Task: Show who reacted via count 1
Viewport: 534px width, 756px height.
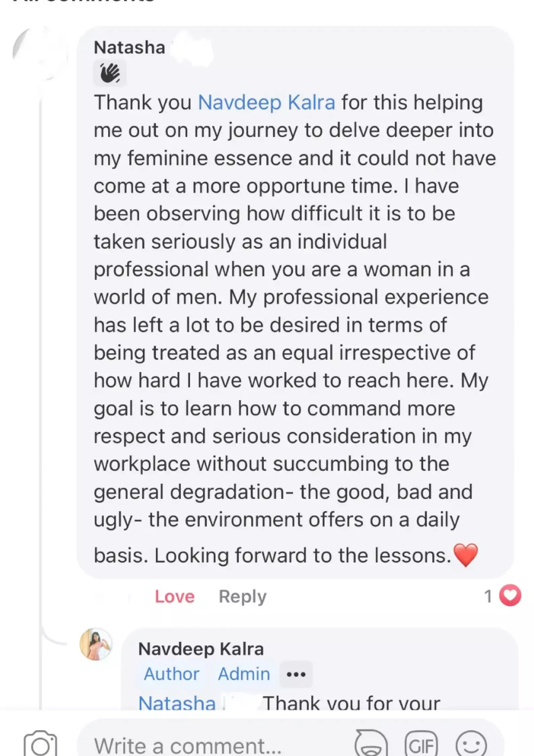Action: [x=488, y=596]
